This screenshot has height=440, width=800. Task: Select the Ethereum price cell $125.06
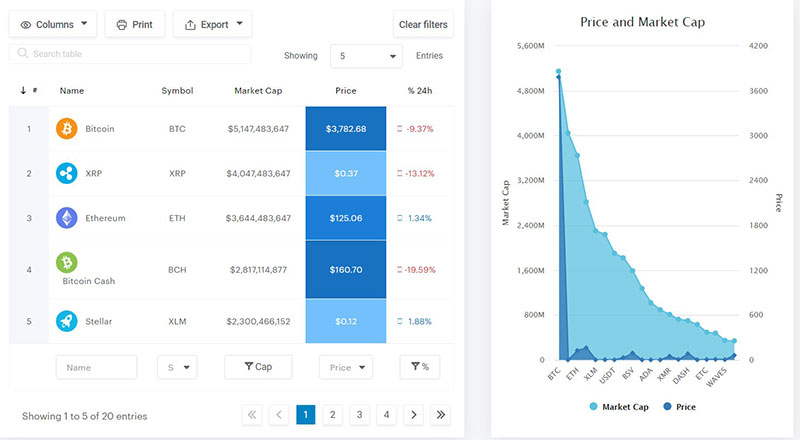pos(346,218)
